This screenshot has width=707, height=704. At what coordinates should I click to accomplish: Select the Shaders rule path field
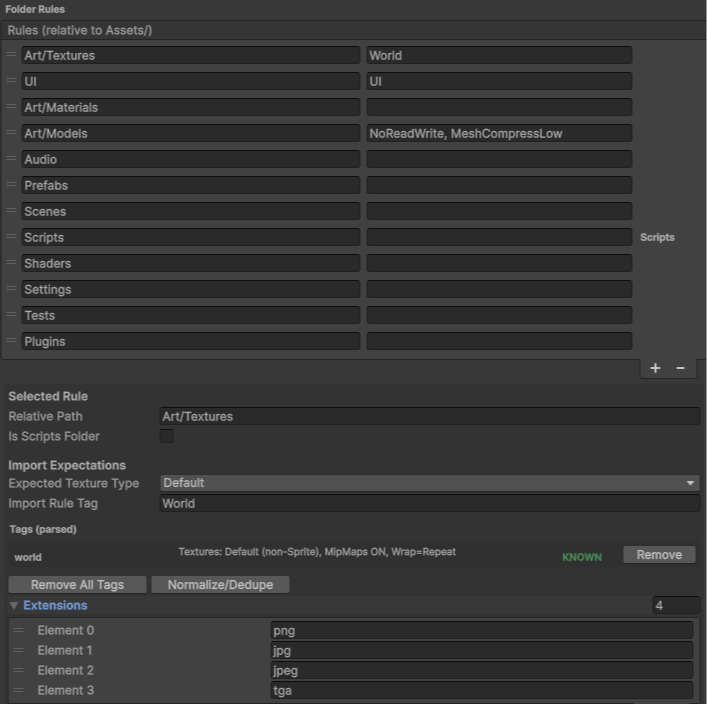(191, 263)
